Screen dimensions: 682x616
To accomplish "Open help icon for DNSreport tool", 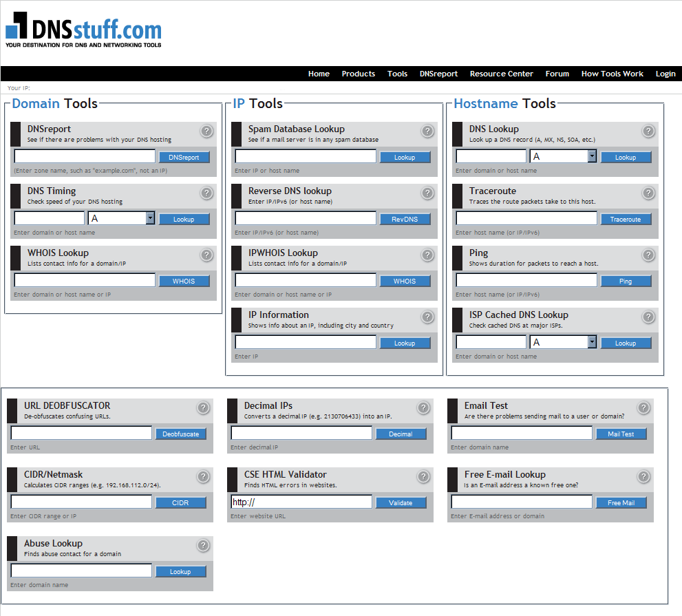I will tap(206, 131).
